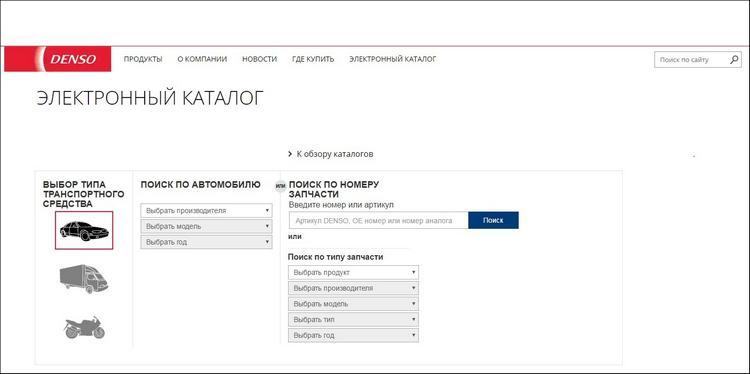Open Выбрать год dropdown under vehicle search
This screenshot has height=374, width=750.
tap(207, 242)
